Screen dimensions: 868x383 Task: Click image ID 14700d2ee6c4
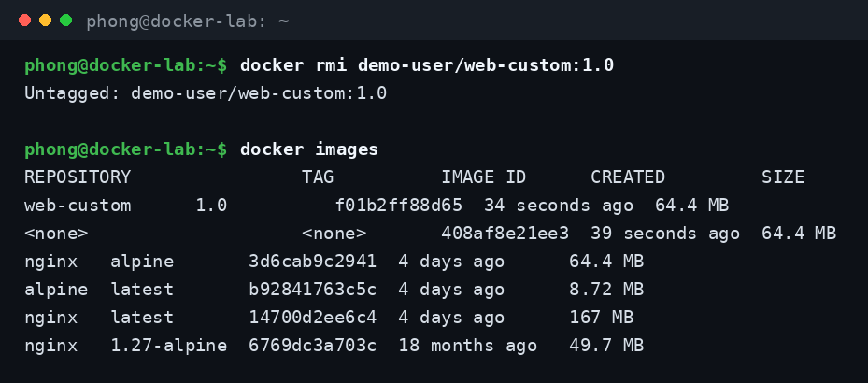click(313, 318)
